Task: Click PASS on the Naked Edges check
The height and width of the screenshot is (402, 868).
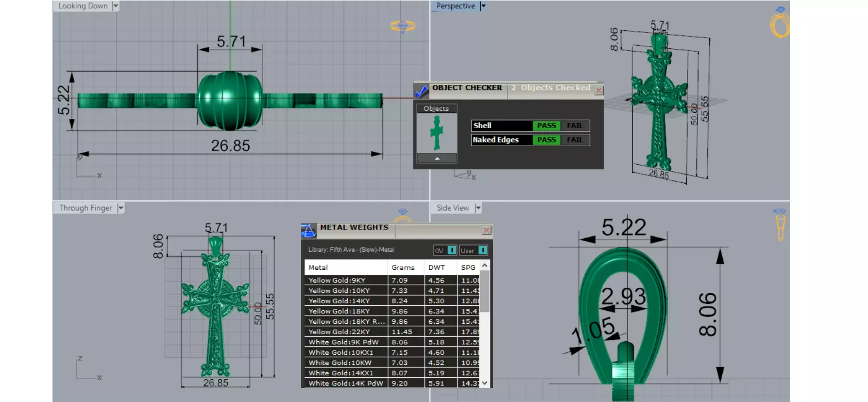Action: pos(546,140)
